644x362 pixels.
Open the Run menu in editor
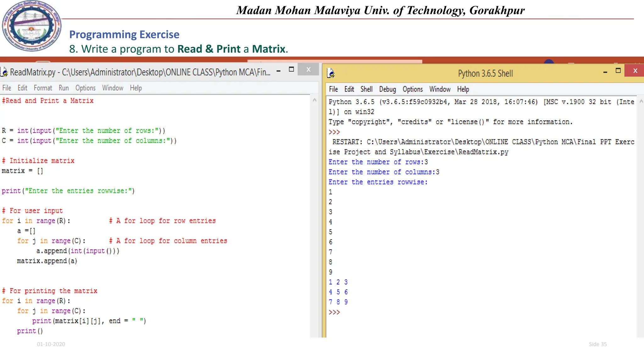pyautogui.click(x=64, y=88)
